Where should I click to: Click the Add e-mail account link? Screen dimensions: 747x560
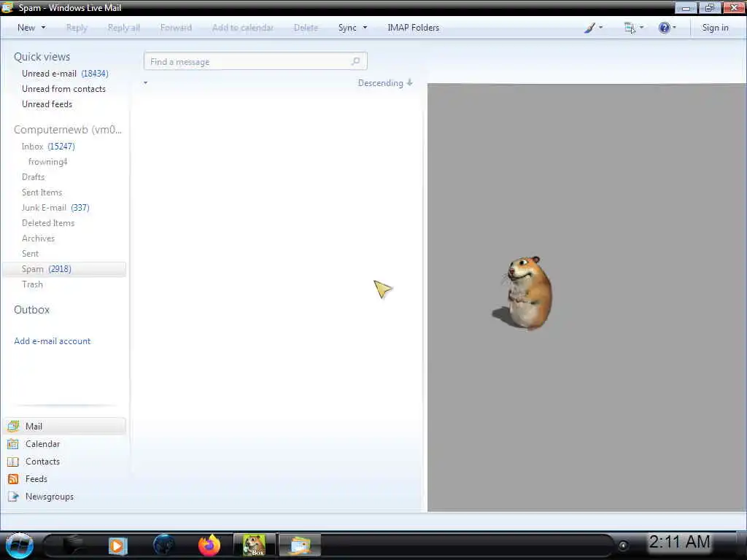pos(52,341)
